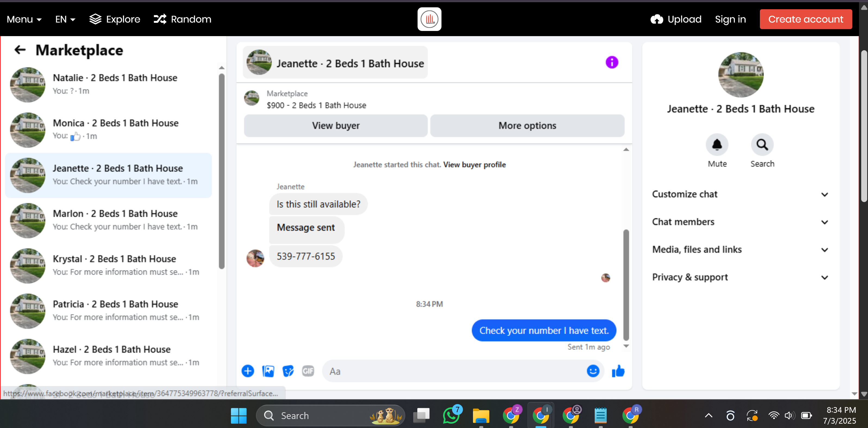The image size is (868, 428).
Task: Click the plus icon for more actions
Action: [x=248, y=371]
